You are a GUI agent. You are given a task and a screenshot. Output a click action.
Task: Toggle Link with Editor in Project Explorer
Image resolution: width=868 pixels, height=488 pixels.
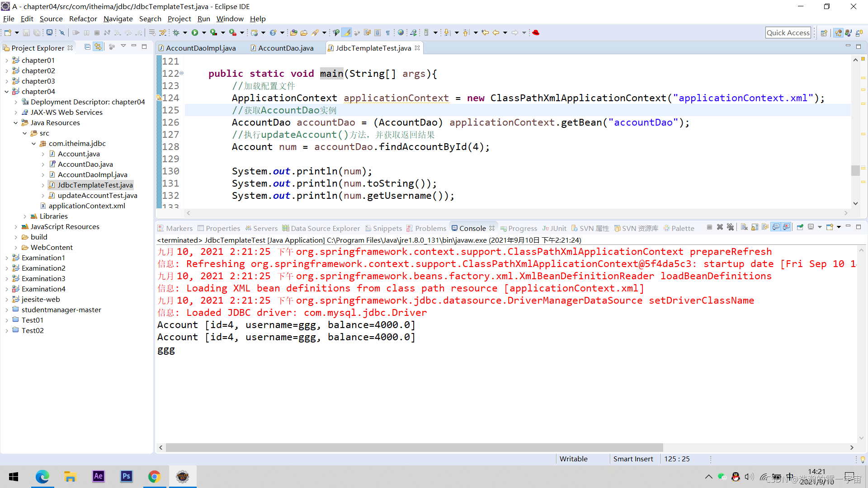click(x=98, y=47)
